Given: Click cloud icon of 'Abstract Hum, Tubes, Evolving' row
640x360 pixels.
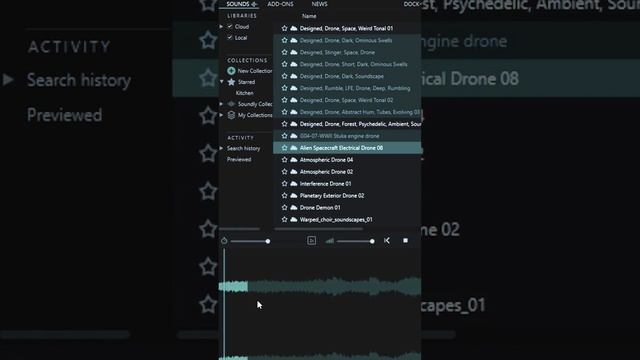Looking at the screenshot, I should tap(293, 112).
